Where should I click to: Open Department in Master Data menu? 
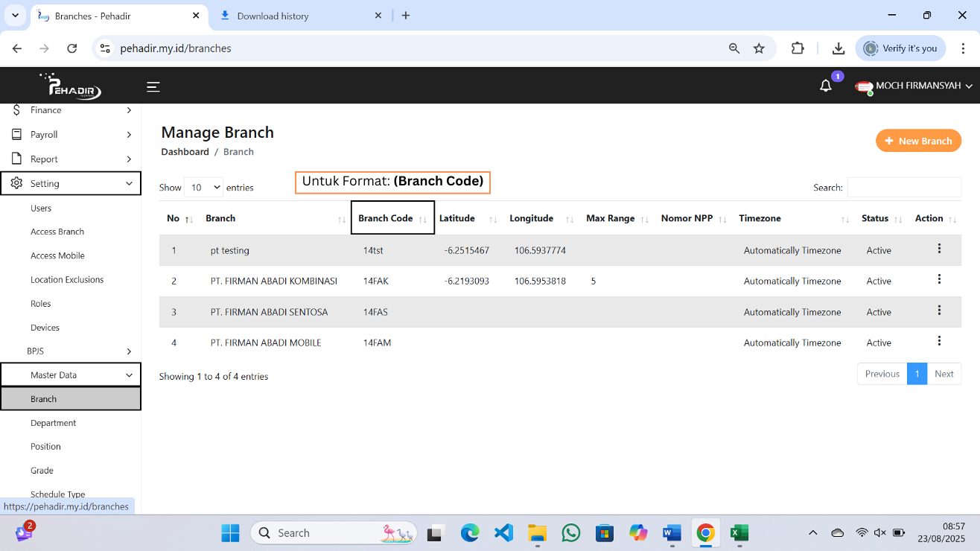pos(54,423)
